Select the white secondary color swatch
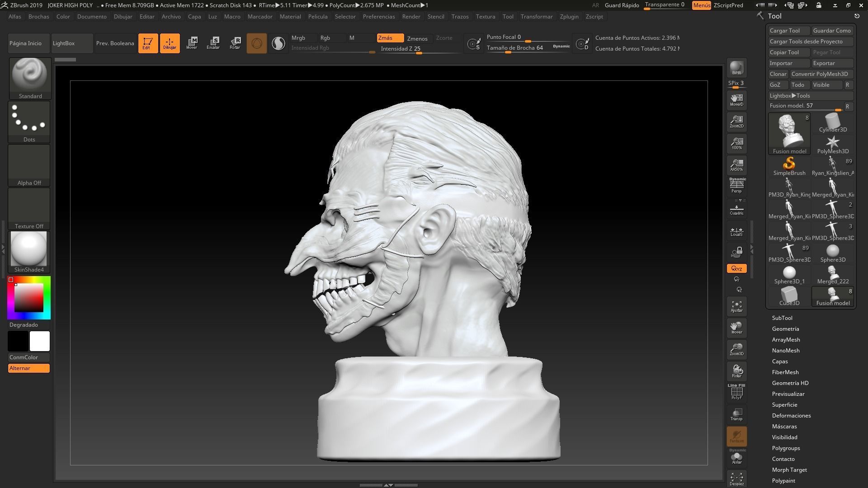The image size is (868, 488). 40,341
